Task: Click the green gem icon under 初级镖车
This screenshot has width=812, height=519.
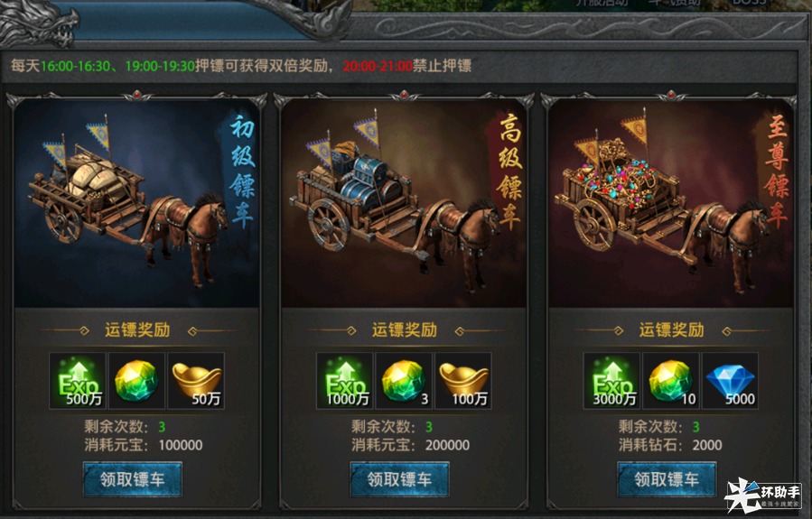Action: point(136,381)
